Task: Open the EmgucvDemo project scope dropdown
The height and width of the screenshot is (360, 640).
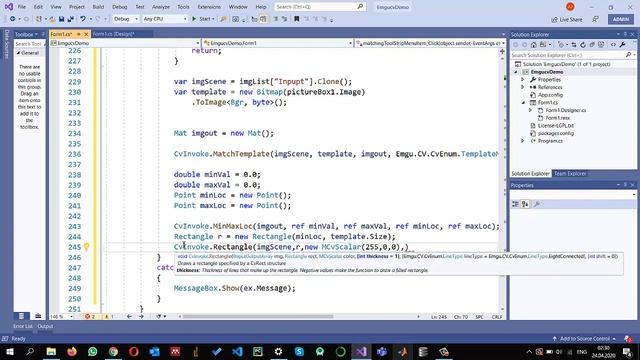Action: point(125,43)
